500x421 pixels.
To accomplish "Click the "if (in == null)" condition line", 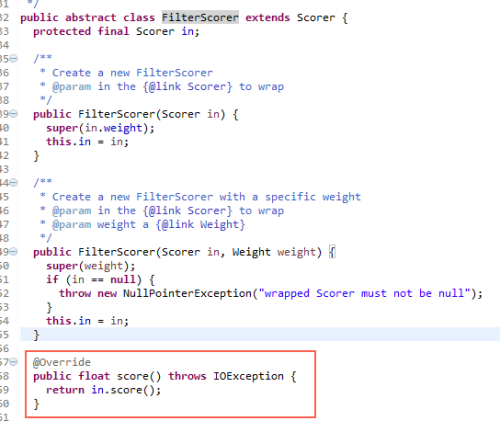I will point(100,279).
